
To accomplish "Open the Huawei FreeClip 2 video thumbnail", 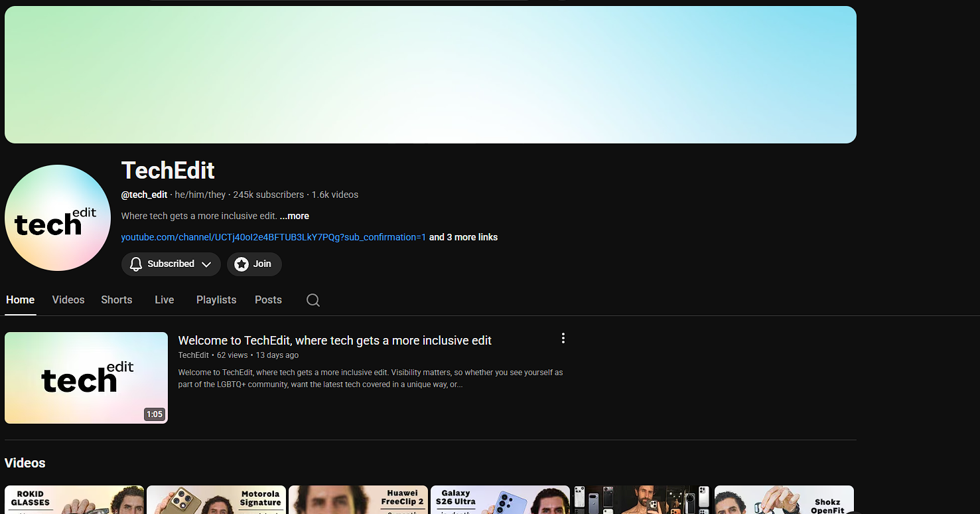I will (358, 500).
